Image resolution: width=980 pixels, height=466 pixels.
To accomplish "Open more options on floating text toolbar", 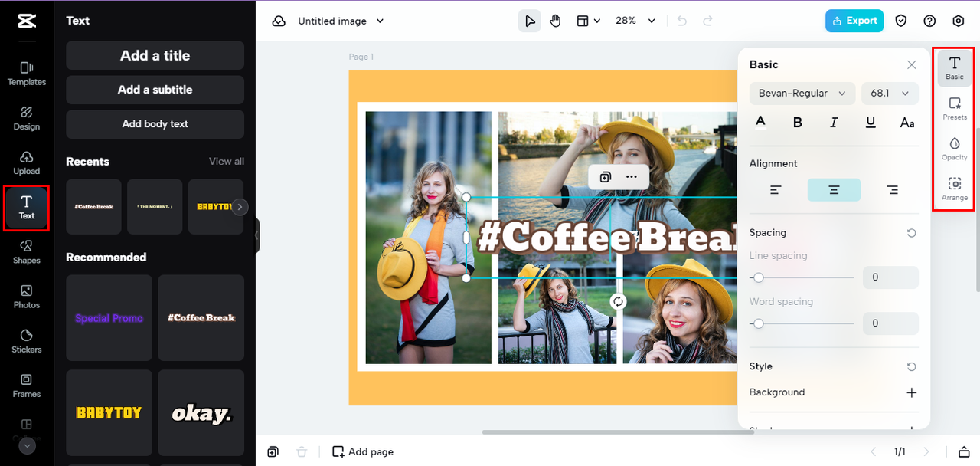I will [x=631, y=177].
